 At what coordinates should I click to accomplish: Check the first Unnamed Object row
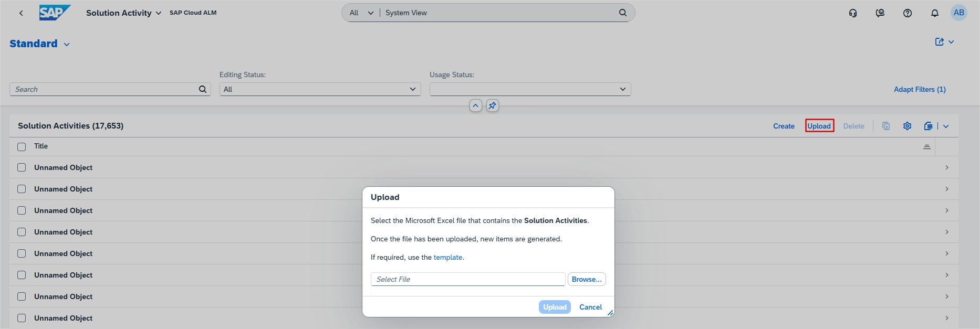click(22, 167)
